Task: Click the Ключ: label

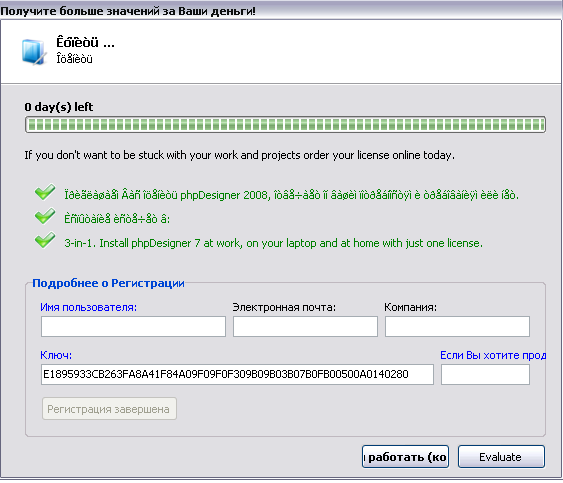Action: (56, 355)
